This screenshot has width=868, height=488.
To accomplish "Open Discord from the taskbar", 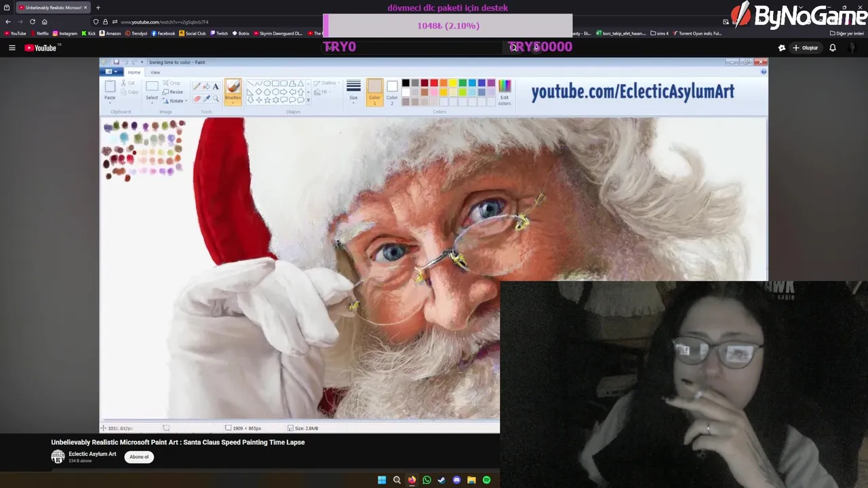I will coord(456,480).
